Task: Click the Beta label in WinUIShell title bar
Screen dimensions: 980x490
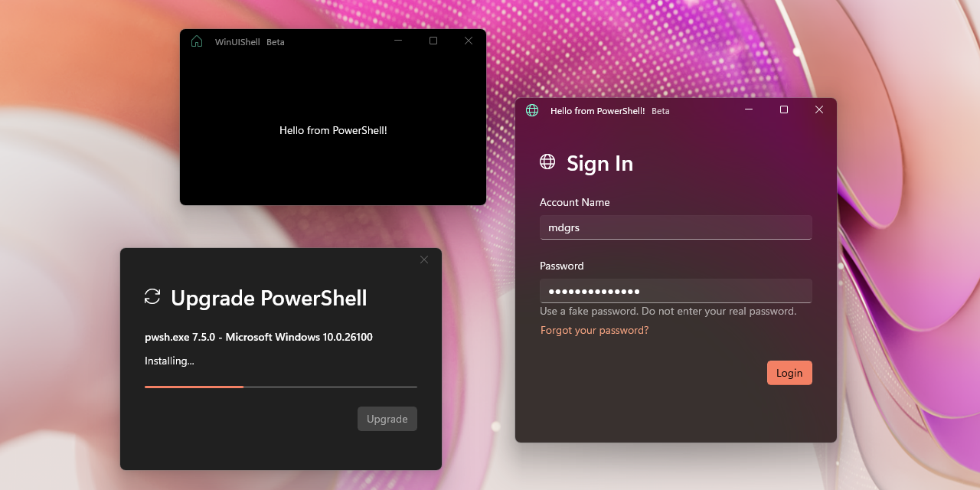Action: coord(276,42)
